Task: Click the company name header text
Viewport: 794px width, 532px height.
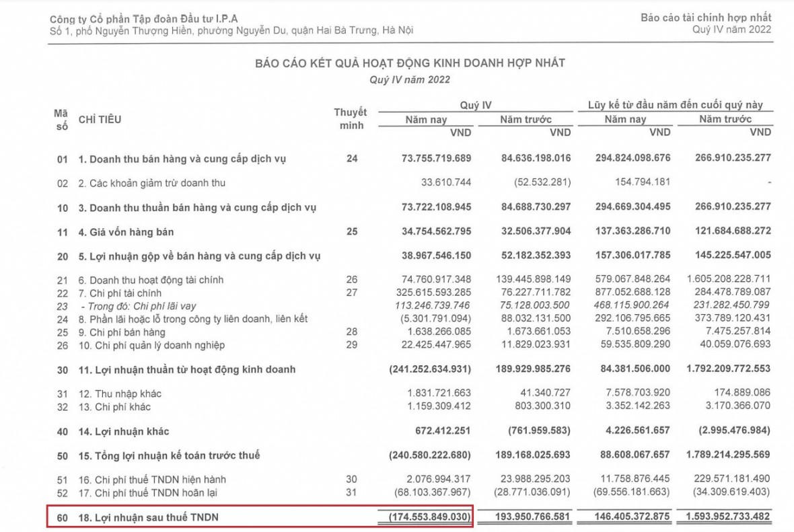Action: pos(143,19)
